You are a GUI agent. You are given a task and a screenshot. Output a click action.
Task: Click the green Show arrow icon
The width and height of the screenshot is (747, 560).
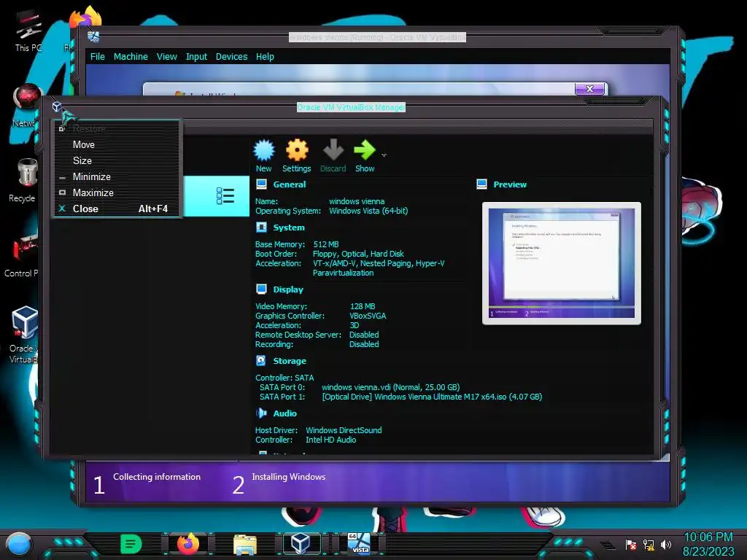365,149
